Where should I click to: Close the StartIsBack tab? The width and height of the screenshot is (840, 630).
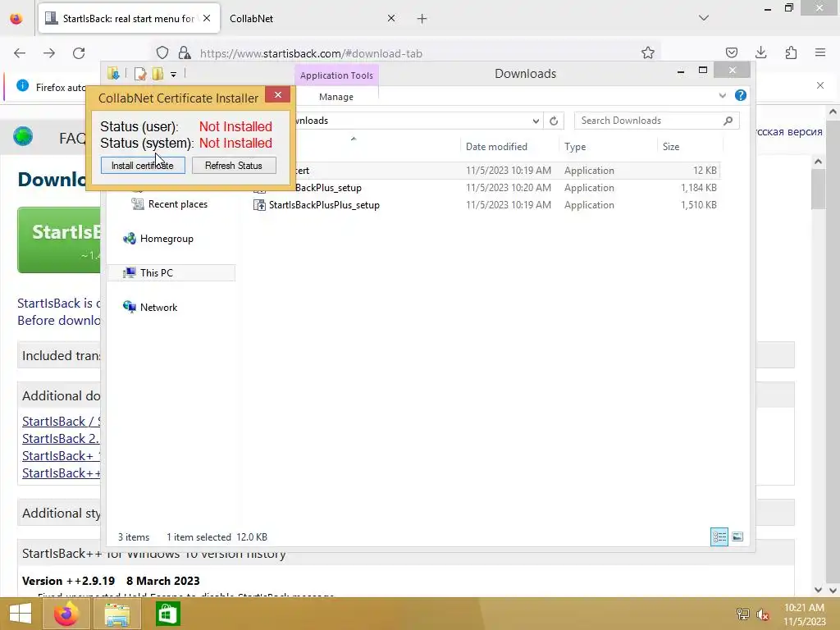(207, 18)
